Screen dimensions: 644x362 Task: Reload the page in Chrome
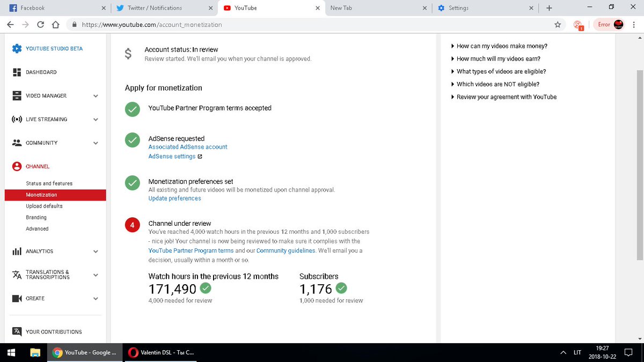click(x=40, y=25)
